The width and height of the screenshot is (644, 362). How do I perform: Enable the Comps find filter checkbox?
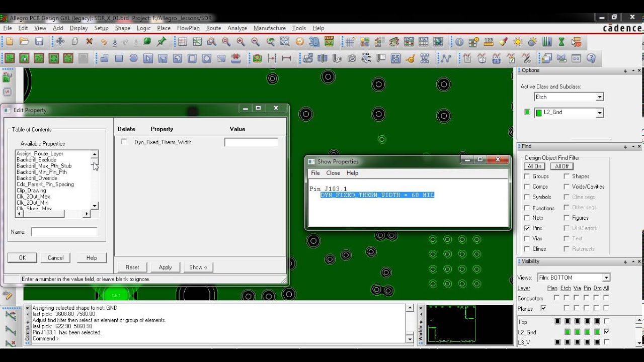pyautogui.click(x=527, y=187)
